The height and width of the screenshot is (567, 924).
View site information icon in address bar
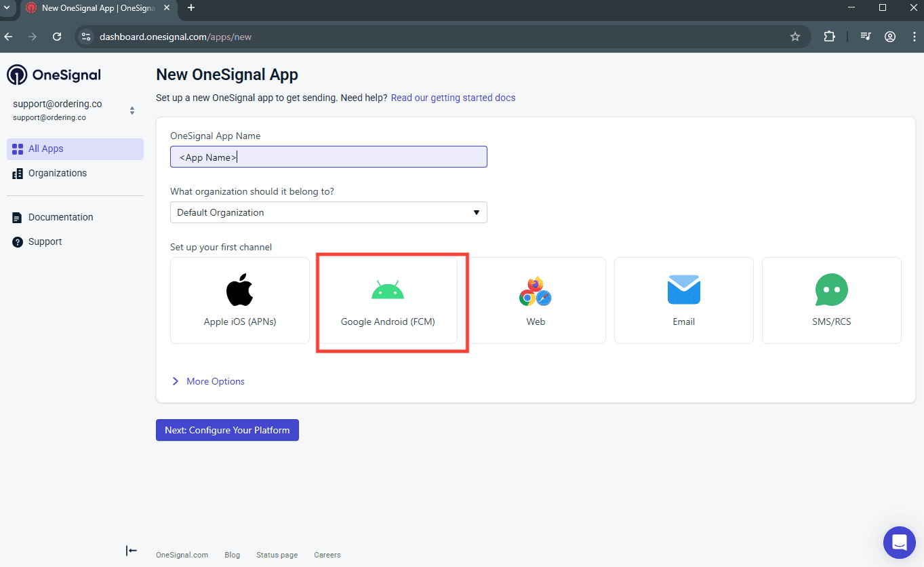(85, 37)
